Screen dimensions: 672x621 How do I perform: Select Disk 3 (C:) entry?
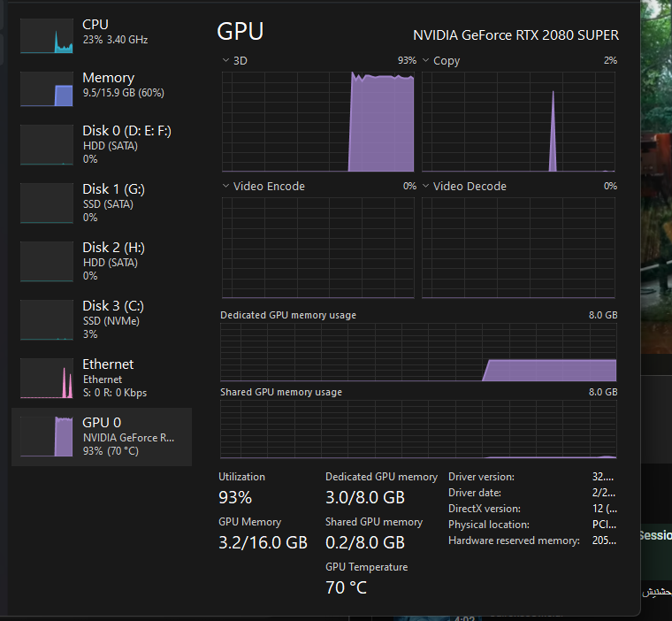[x=102, y=319]
